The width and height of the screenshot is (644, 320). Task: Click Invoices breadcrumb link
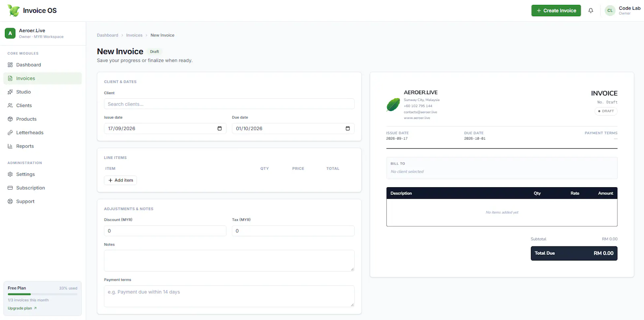[x=134, y=35]
